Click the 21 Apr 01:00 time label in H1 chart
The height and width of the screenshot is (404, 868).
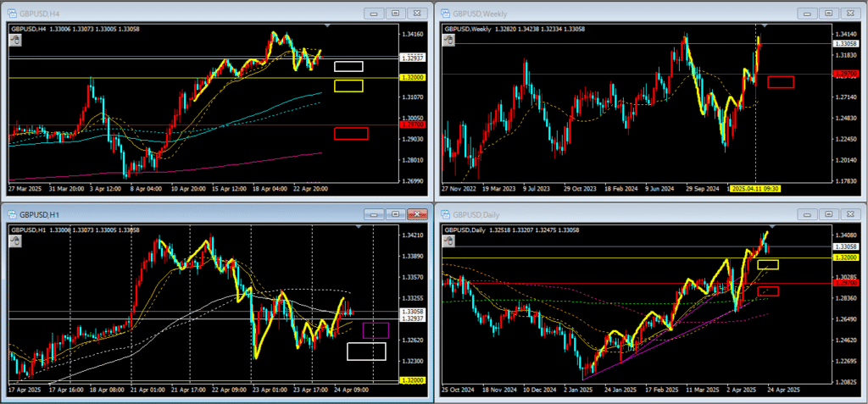click(x=147, y=390)
